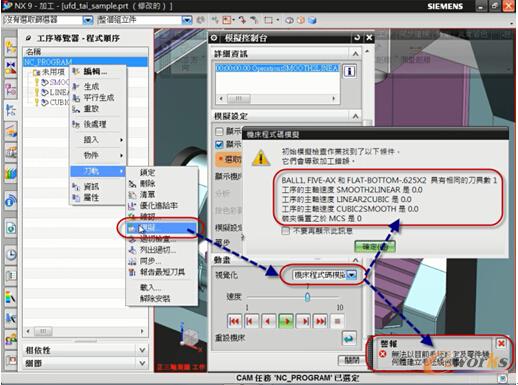Select the highlighted operation entry in the details list
Image resolution: width=518 pixels, height=385 pixels.
278,68
